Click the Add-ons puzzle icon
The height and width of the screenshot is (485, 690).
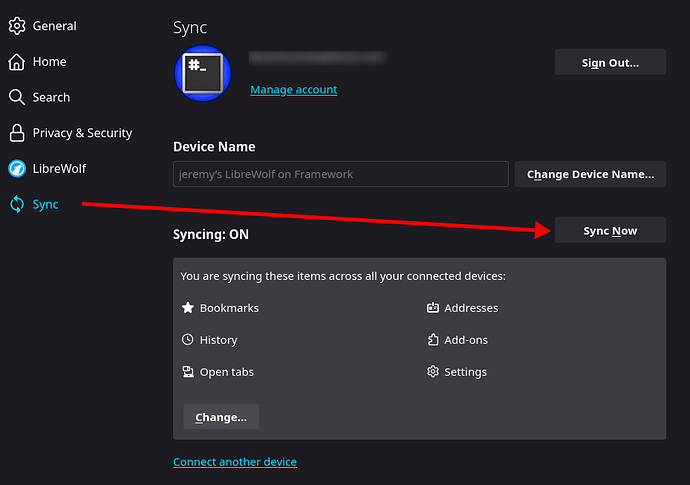pos(433,340)
